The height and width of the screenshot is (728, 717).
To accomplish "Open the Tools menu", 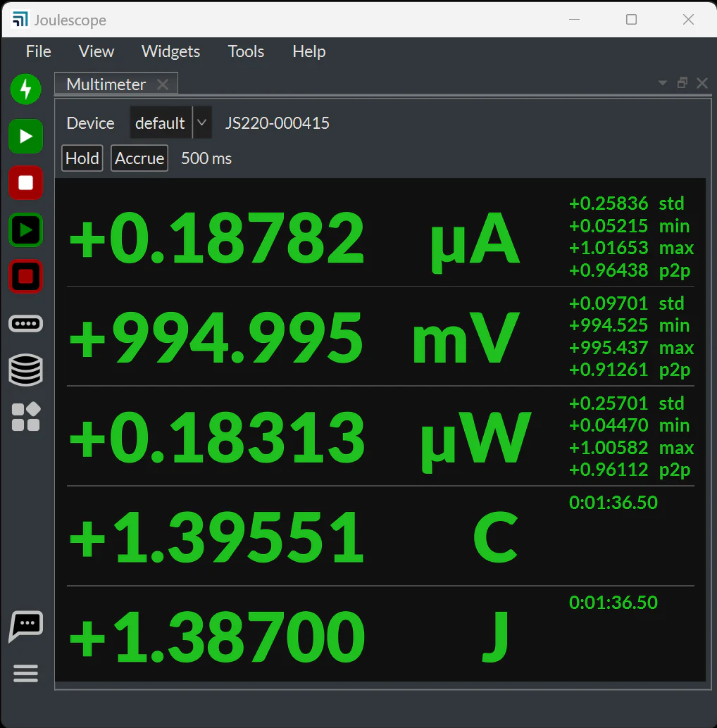I will [245, 51].
